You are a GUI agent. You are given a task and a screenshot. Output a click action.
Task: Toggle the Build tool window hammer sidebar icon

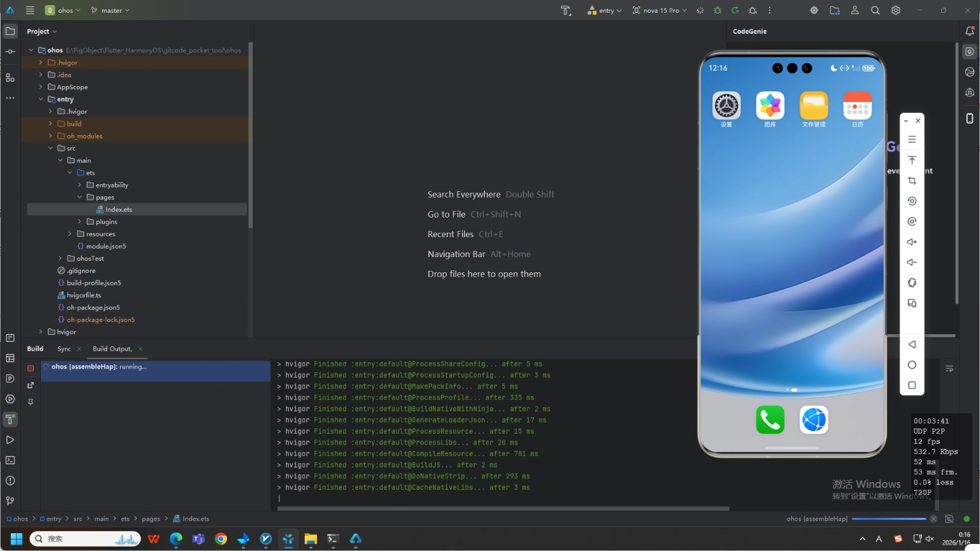click(10, 419)
